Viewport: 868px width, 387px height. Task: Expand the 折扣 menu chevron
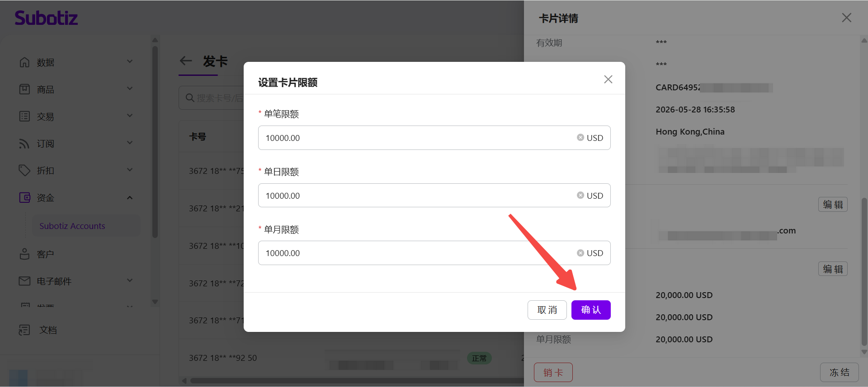click(130, 170)
